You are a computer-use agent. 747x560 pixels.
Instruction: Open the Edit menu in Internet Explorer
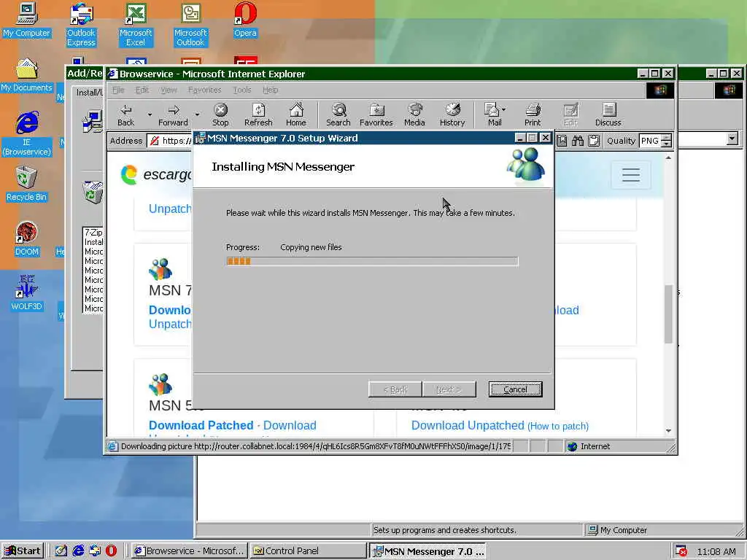[x=142, y=90]
